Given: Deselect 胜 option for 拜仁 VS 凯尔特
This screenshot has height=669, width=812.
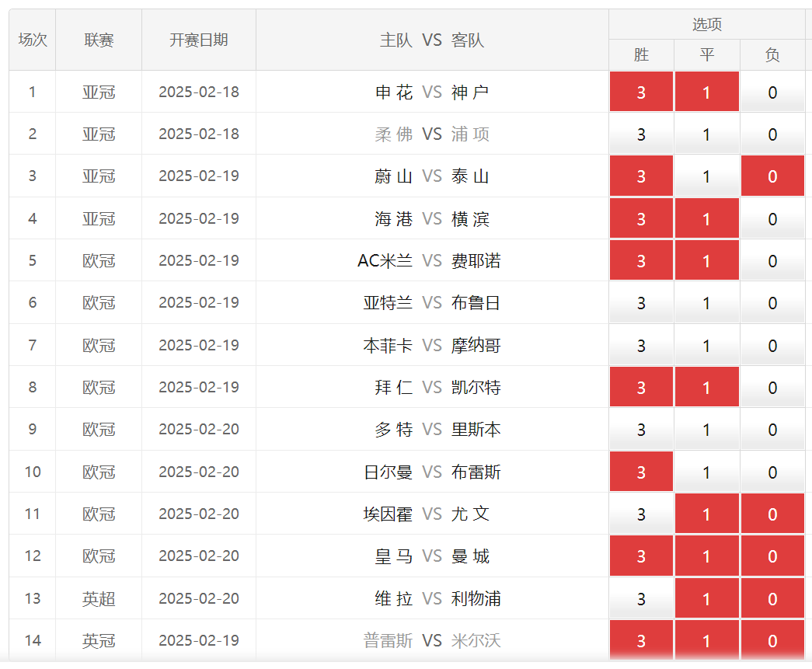Looking at the screenshot, I should [641, 387].
